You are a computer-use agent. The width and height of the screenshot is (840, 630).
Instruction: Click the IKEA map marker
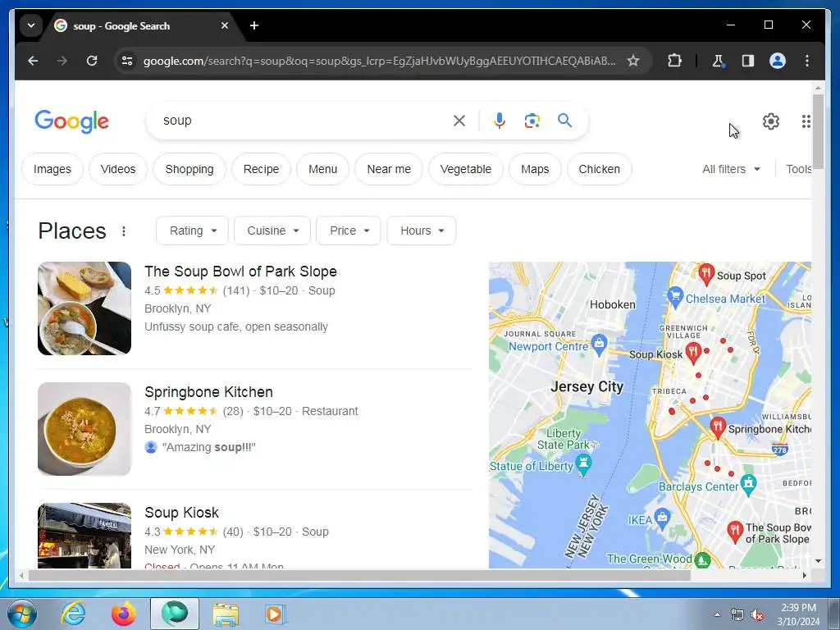pyautogui.click(x=663, y=518)
